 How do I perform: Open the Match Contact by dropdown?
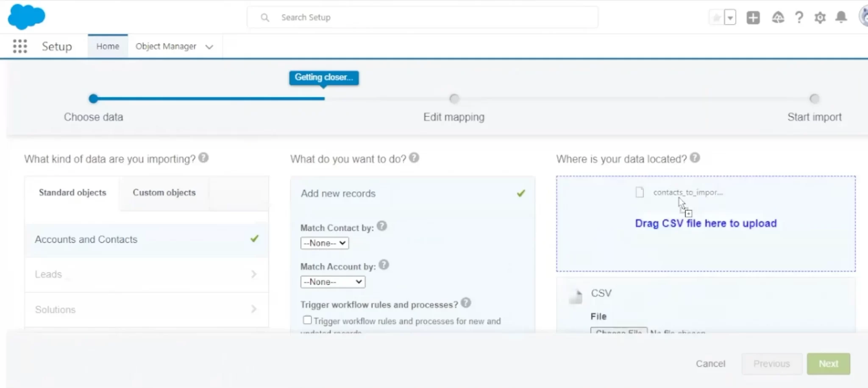(x=325, y=243)
